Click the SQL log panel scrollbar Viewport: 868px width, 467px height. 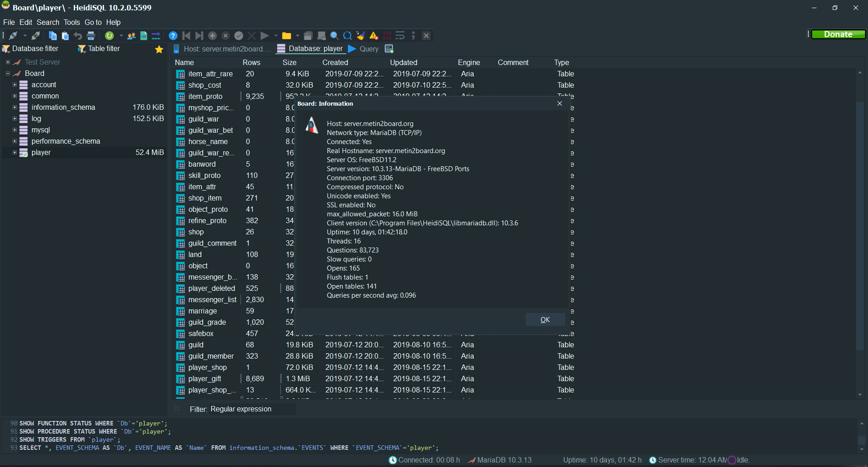[862, 440]
